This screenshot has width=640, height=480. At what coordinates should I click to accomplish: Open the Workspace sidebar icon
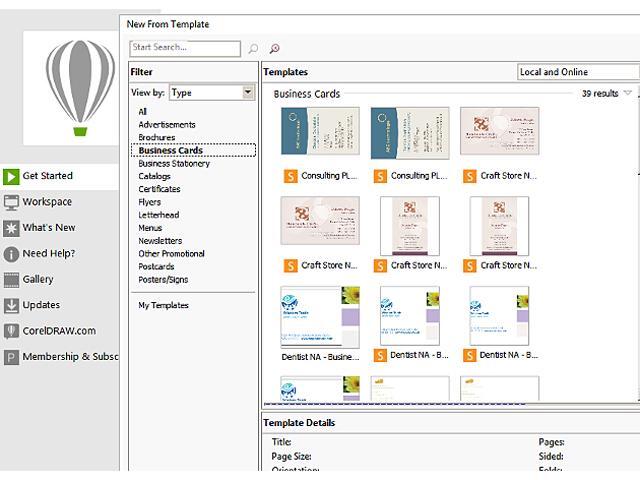(11, 202)
